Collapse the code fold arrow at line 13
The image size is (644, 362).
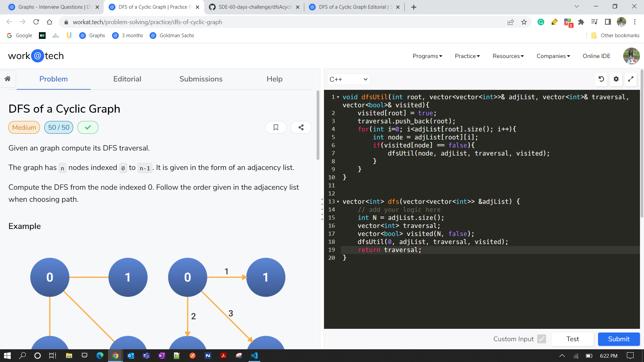click(x=338, y=202)
